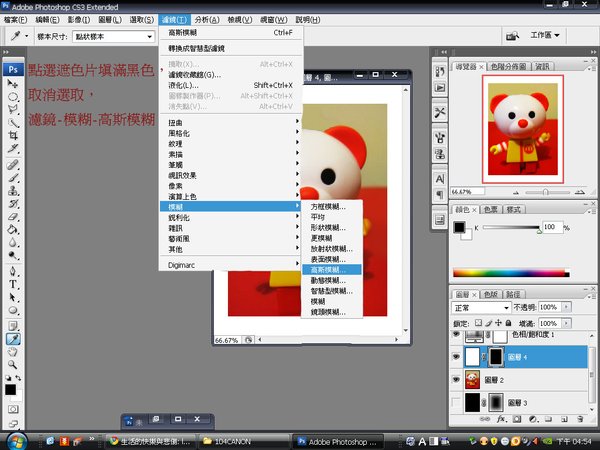Select the Eraser tool

pyautogui.click(x=13, y=217)
